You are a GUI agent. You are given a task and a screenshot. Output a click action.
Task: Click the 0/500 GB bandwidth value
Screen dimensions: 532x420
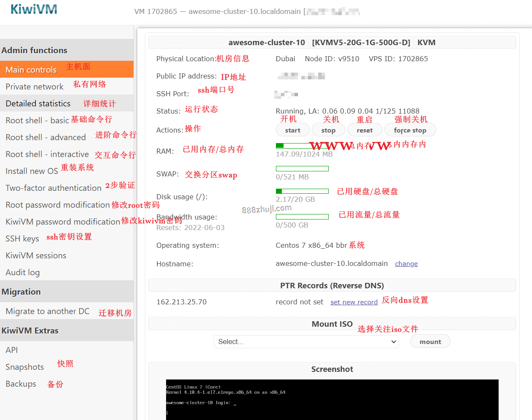[x=292, y=225]
